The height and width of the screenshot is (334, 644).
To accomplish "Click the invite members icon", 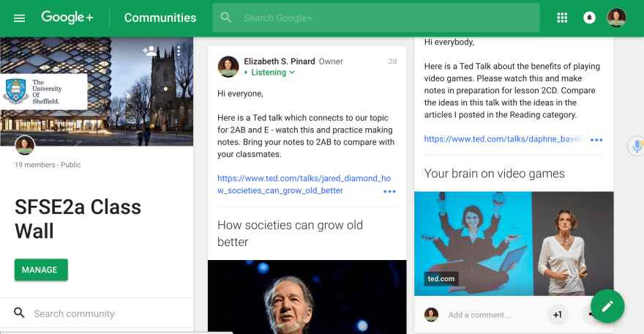I will 150,51.
